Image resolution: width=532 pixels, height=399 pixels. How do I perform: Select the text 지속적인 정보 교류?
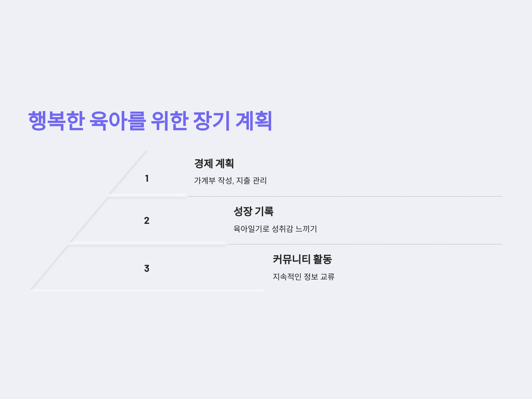coord(303,277)
